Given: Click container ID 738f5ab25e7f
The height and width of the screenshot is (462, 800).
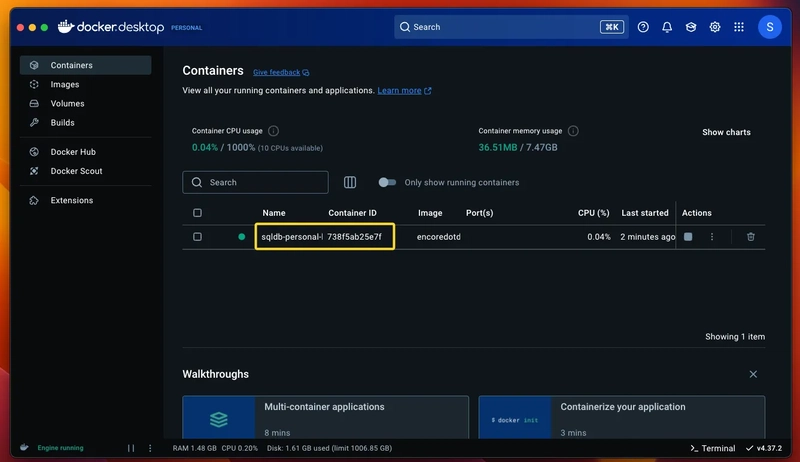Looking at the screenshot, I should pos(354,237).
